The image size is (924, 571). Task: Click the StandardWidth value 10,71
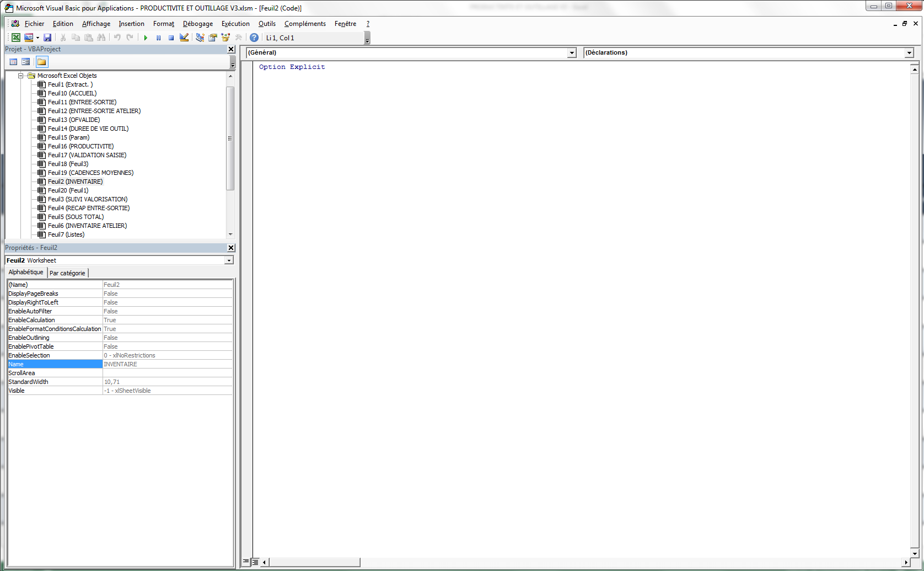click(168, 382)
